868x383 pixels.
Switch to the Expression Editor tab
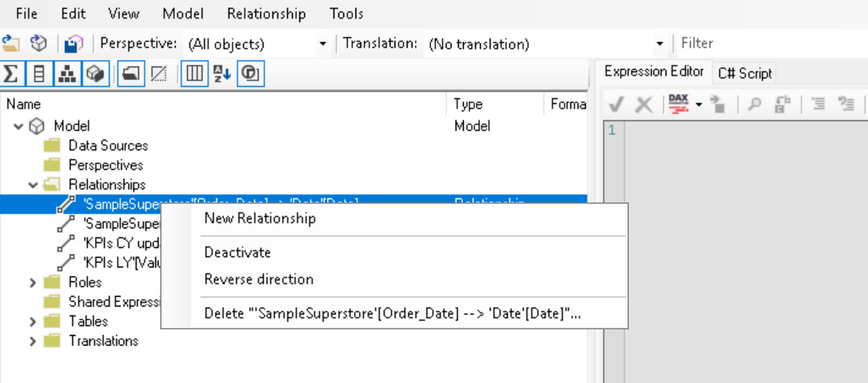pos(653,72)
